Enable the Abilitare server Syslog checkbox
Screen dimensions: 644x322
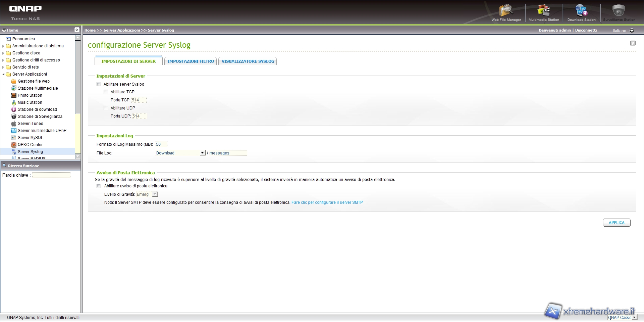click(x=99, y=84)
